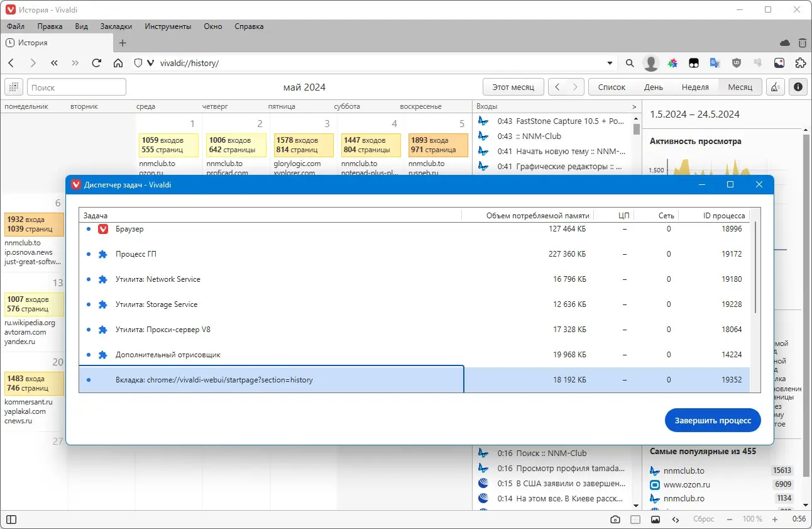
Task: Toggle the side panel from bottom-left corner
Action: [x=10, y=519]
